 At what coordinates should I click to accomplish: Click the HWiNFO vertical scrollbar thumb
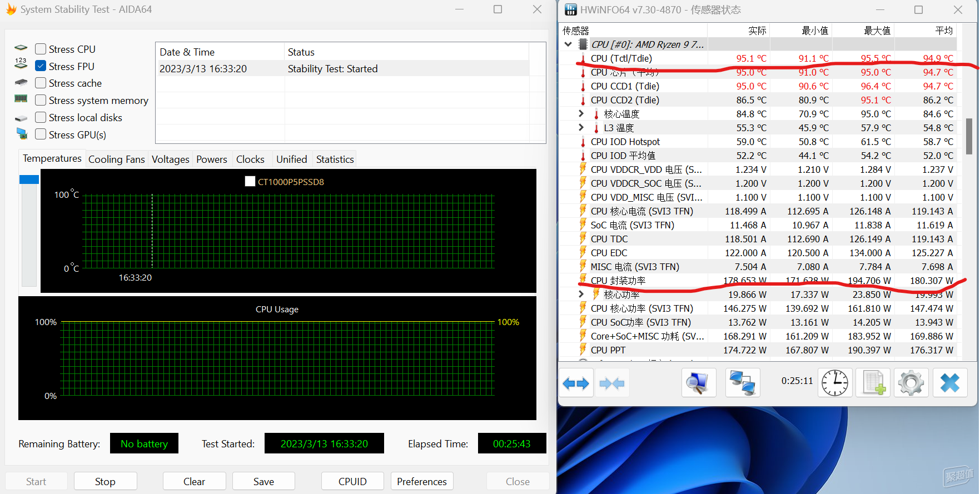tap(969, 136)
